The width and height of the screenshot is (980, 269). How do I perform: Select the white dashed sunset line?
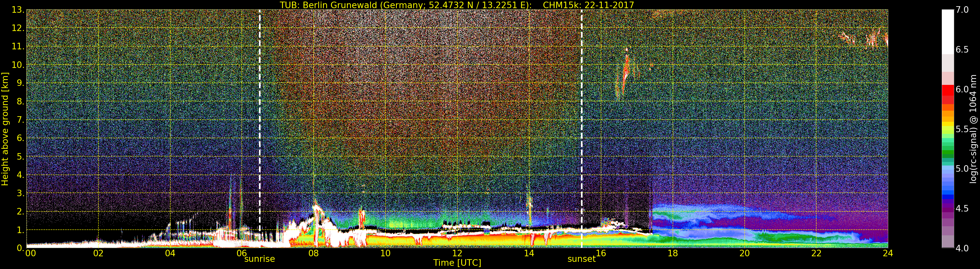582,114
